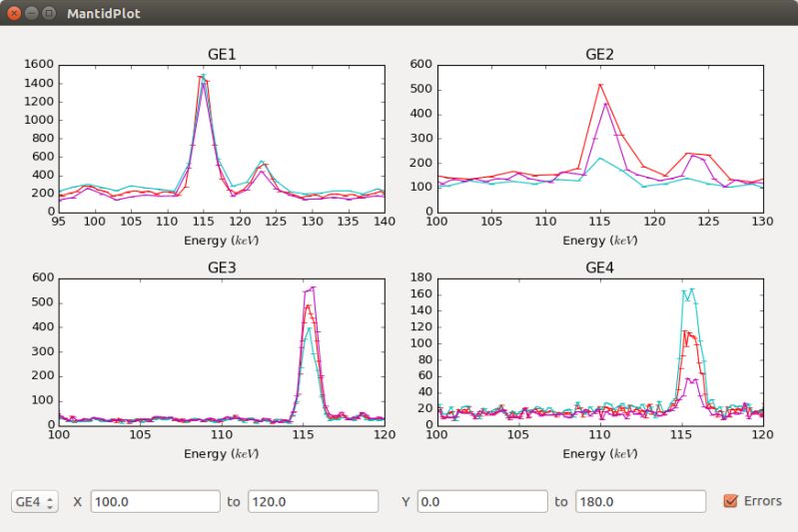The height and width of the screenshot is (532, 798).
Task: Click the 180 y-axis tick on GE4
Action: tap(420, 277)
